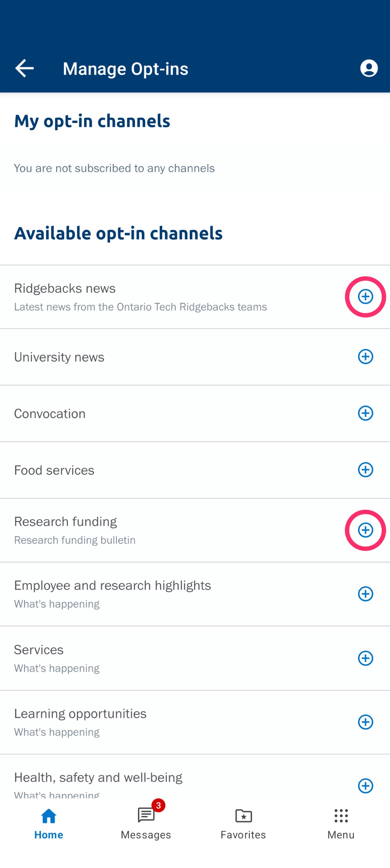The image size is (390, 868).
Task: Add Employee and research highlights channel
Action: coord(365,594)
